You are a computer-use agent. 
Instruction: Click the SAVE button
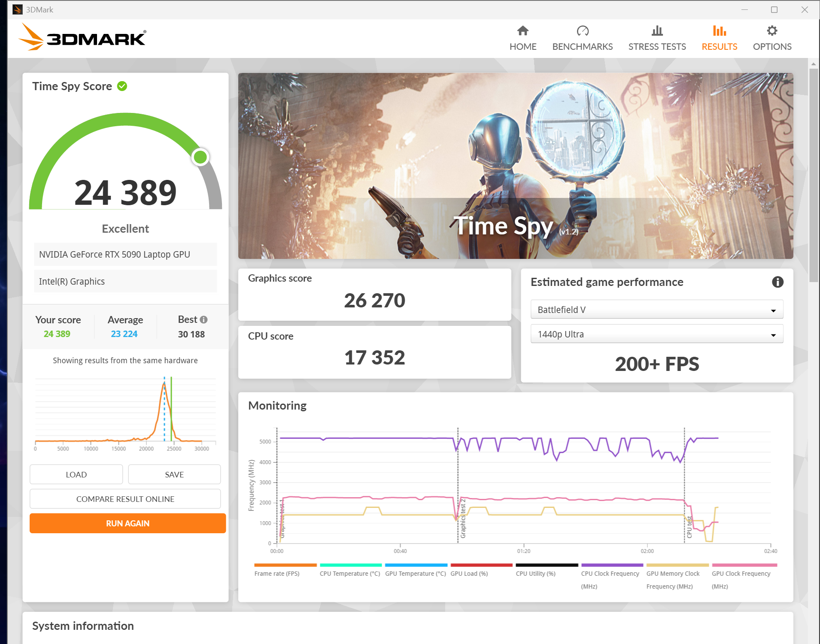click(x=174, y=474)
